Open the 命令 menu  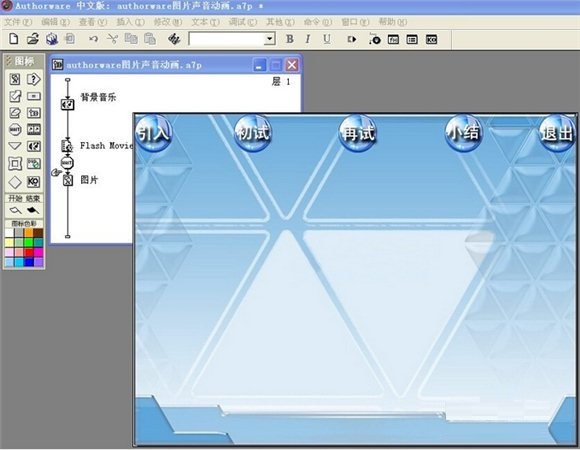[x=318, y=22]
